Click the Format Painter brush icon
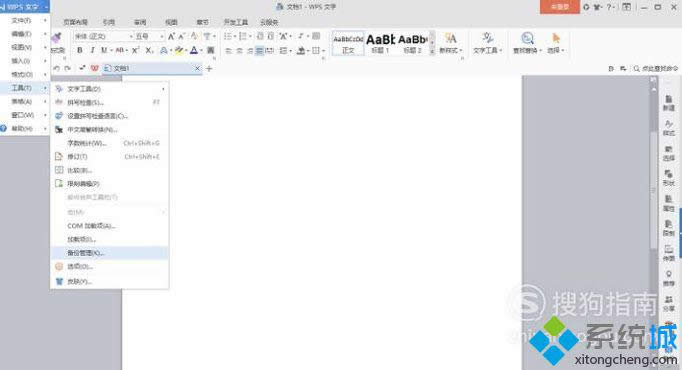 click(x=57, y=39)
